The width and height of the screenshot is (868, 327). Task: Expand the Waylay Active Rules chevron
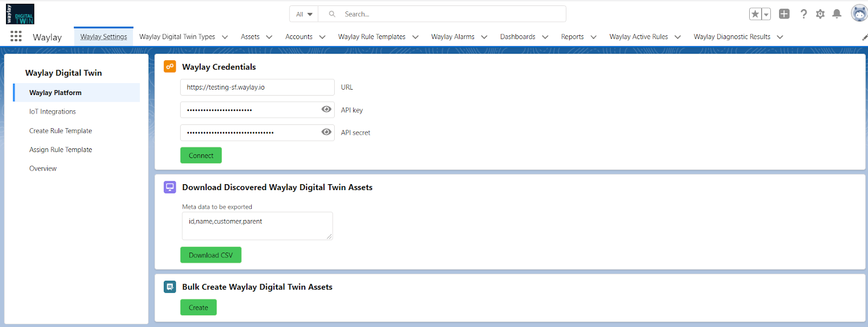click(x=678, y=37)
